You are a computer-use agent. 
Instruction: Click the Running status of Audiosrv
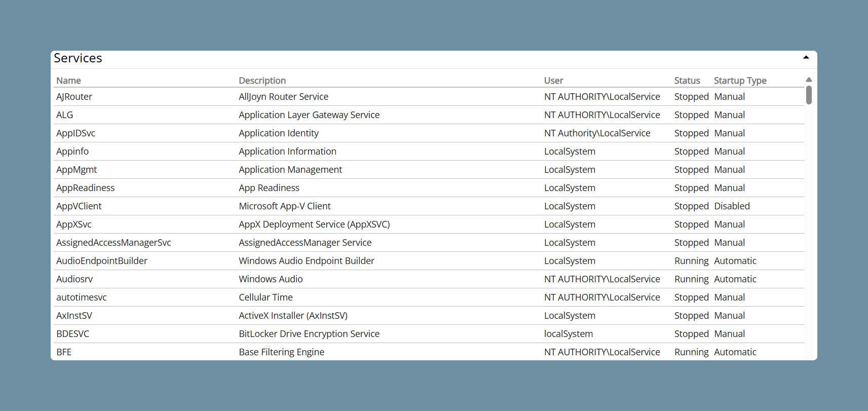(691, 279)
